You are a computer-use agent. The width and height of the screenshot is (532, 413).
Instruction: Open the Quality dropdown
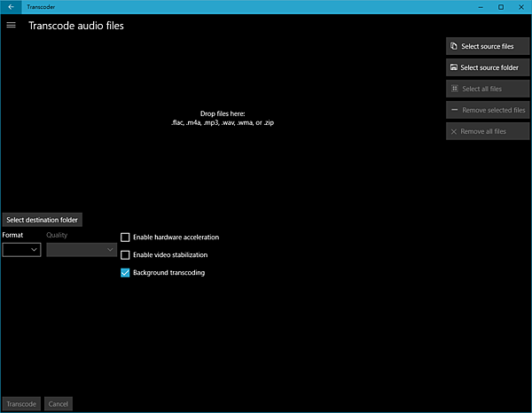[82, 250]
